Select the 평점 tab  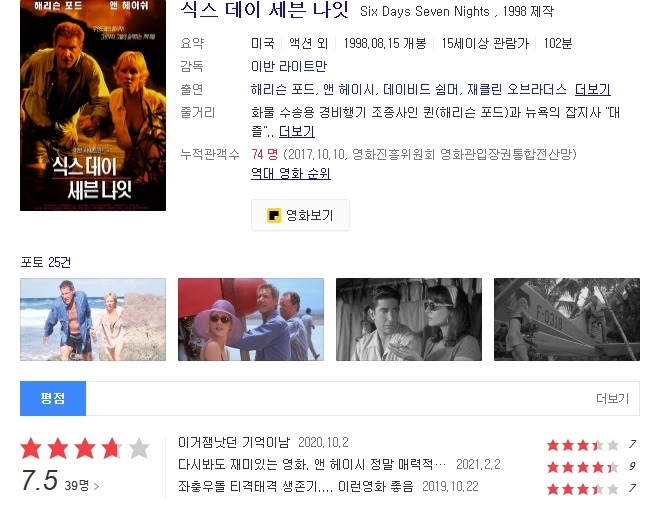coord(53,398)
